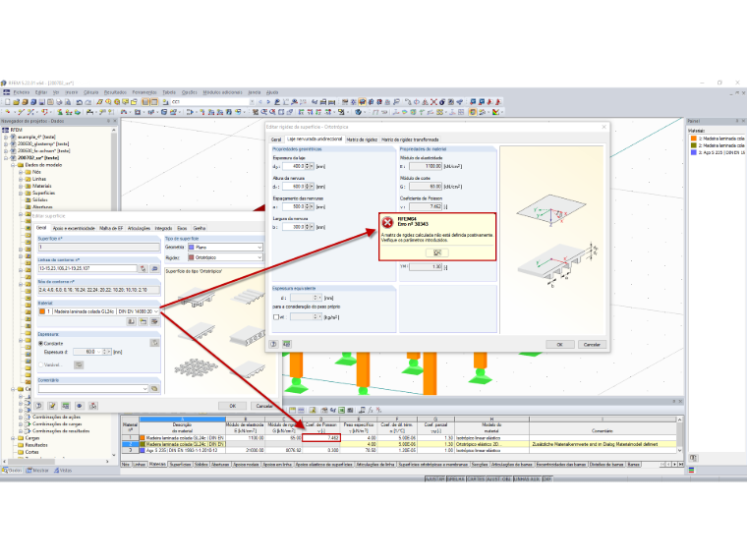Click units icon at bottom of rigidez dialog

click(287, 344)
